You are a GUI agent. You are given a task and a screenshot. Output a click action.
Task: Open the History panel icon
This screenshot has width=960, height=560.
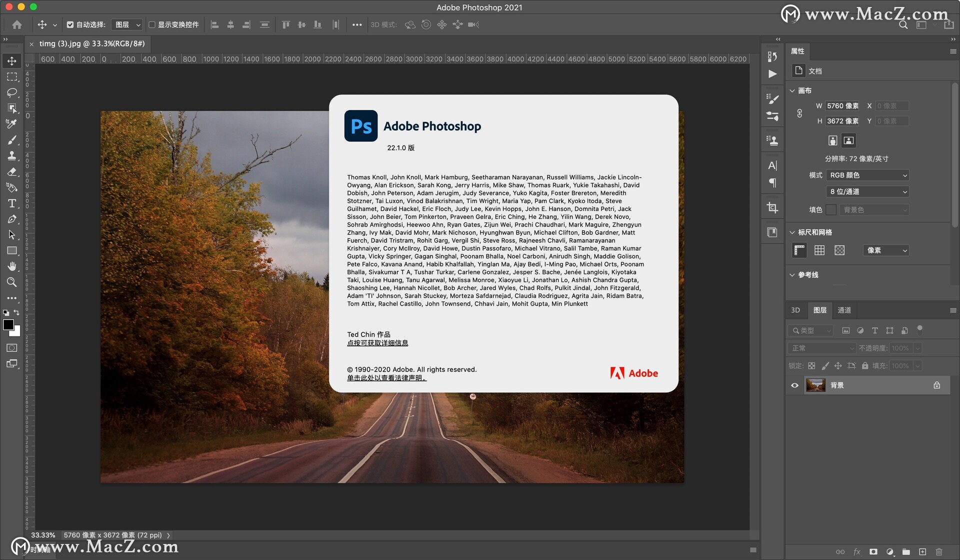pos(772,56)
